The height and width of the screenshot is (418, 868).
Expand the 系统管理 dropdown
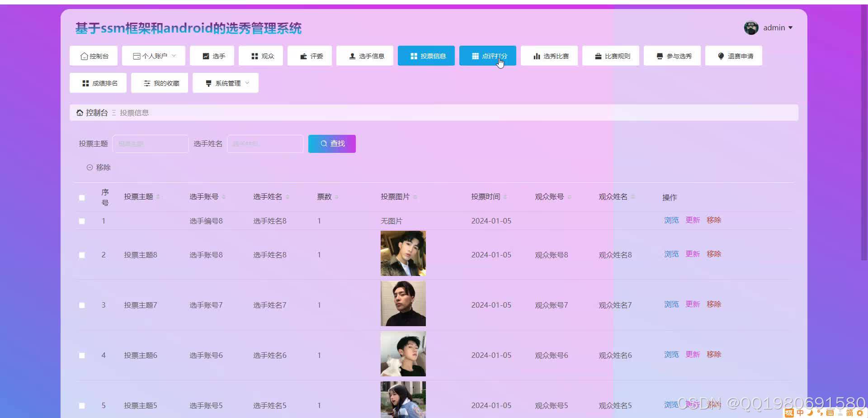(x=225, y=83)
